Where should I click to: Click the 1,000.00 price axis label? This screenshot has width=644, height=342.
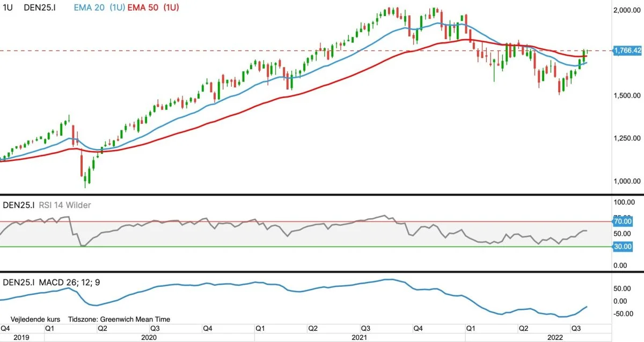click(x=627, y=181)
